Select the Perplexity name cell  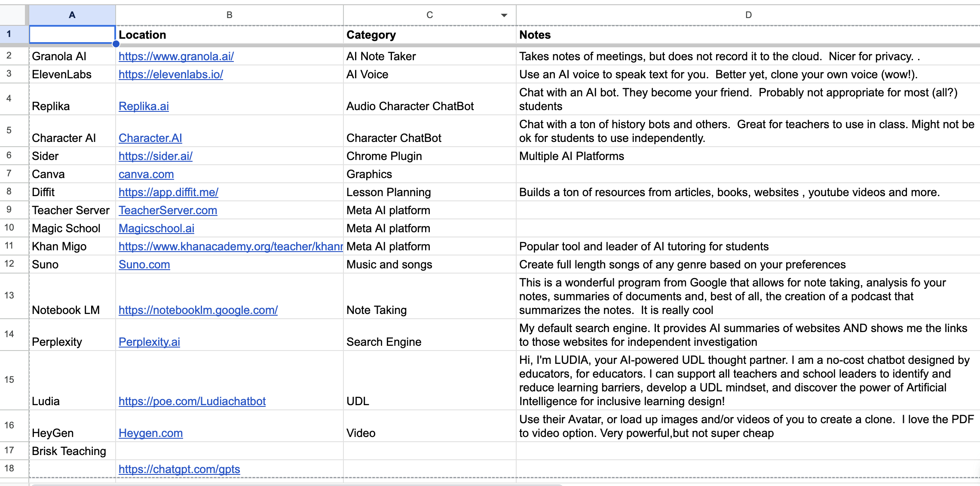point(72,335)
